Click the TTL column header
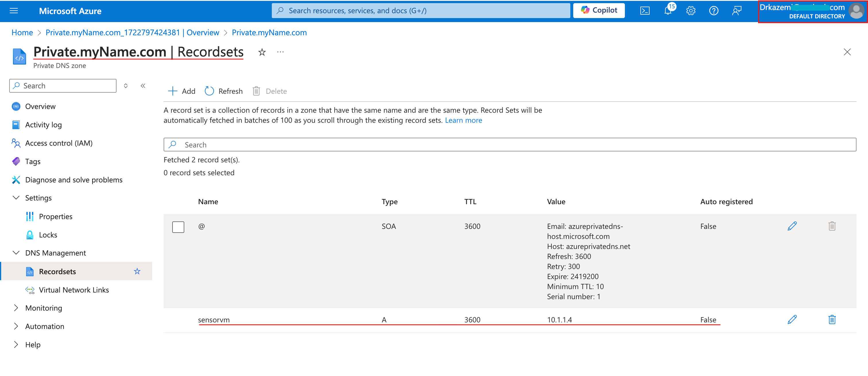 click(470, 202)
